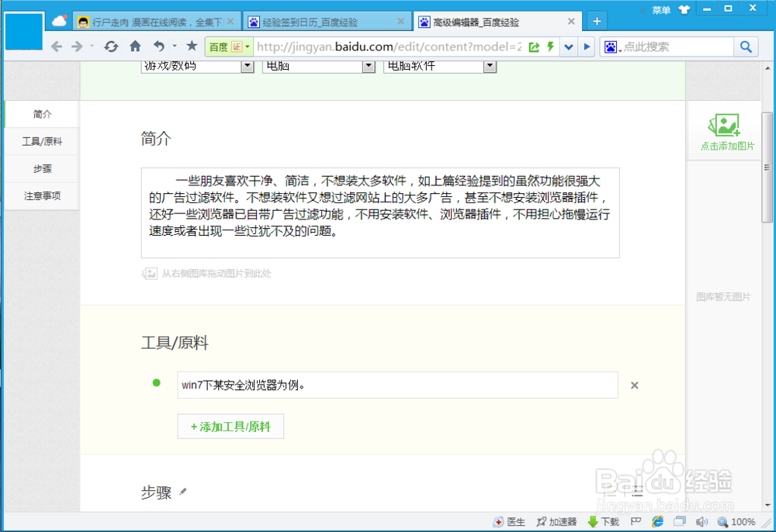Open the 游戏/数码 category dropdown

[x=247, y=66]
